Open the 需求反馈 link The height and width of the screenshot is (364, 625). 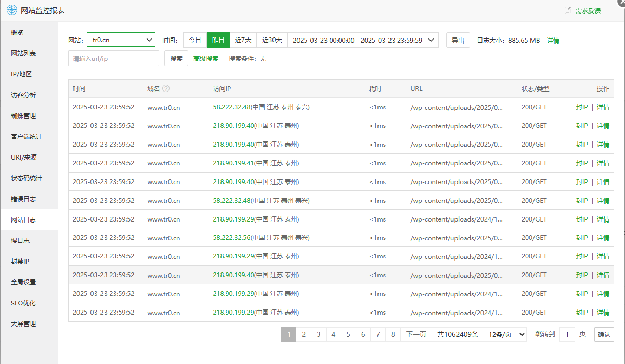tap(588, 10)
